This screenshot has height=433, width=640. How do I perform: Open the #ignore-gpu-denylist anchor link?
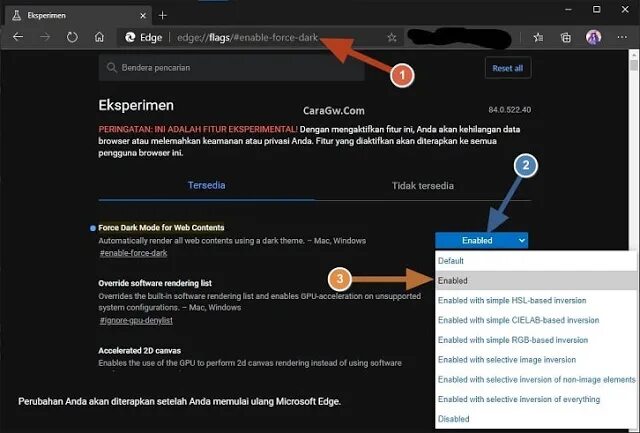point(136,320)
